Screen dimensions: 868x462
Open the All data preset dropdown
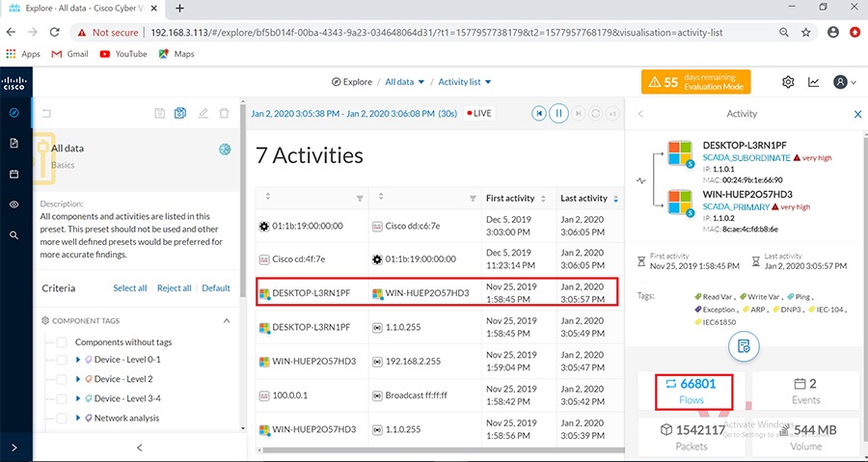click(x=405, y=82)
